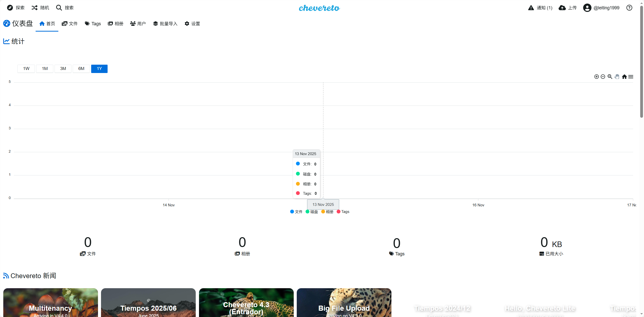Select the chart selection zoom magnifier tool
The image size is (644, 317).
[610, 77]
